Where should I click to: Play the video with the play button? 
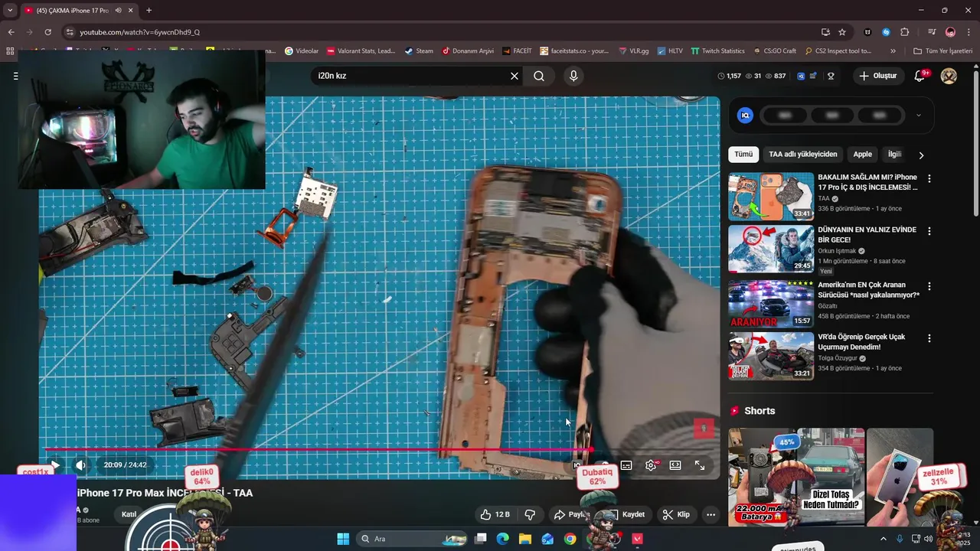[x=55, y=465]
